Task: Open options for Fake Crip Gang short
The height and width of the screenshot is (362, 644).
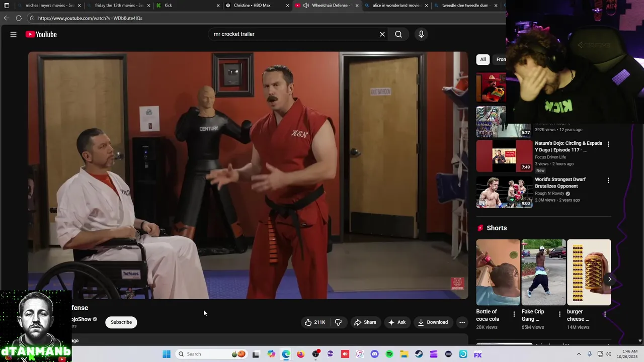Action: [559, 314]
